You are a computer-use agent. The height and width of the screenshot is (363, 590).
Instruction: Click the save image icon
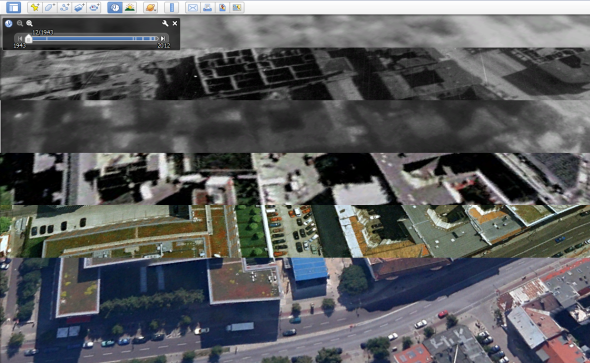pyautogui.click(x=222, y=7)
